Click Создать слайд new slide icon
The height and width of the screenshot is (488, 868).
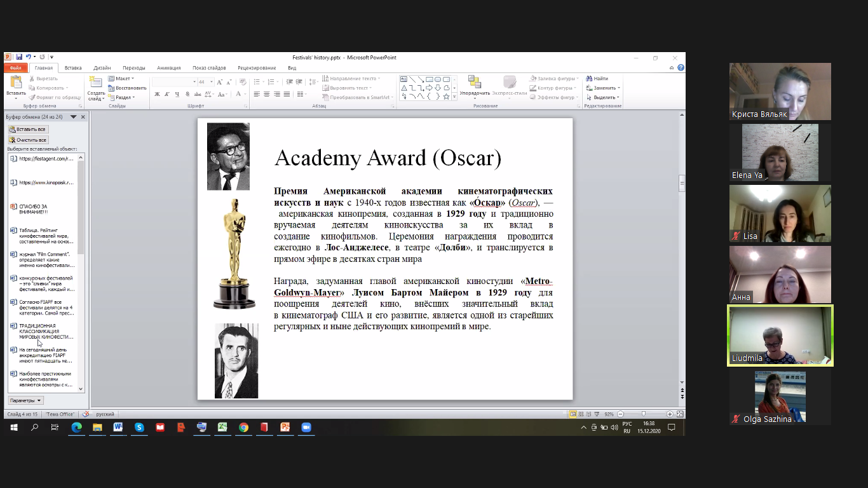point(96,83)
